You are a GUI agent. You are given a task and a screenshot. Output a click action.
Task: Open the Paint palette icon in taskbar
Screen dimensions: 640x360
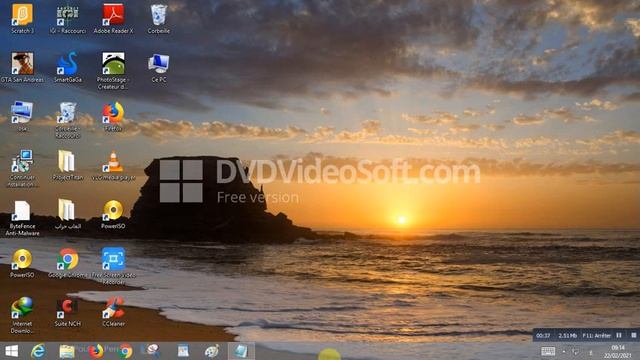pos(212,351)
